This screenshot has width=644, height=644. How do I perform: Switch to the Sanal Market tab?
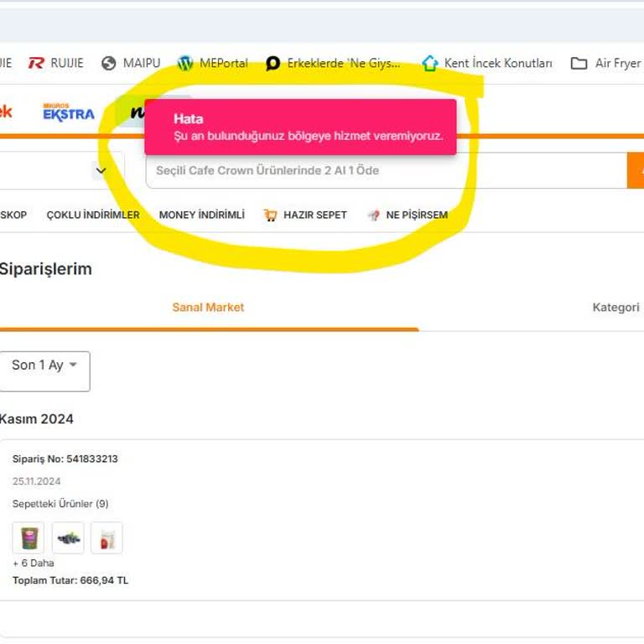tap(208, 307)
